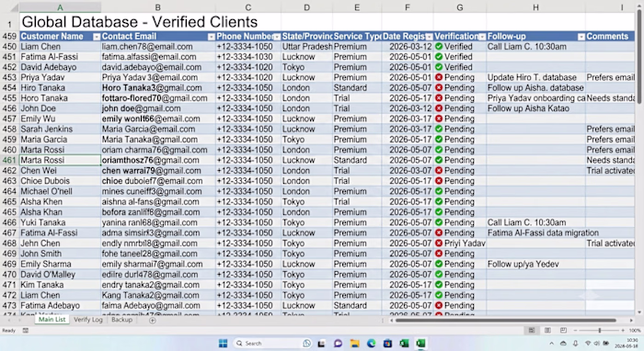Switch to the Verify Log sheet tab

(88, 320)
